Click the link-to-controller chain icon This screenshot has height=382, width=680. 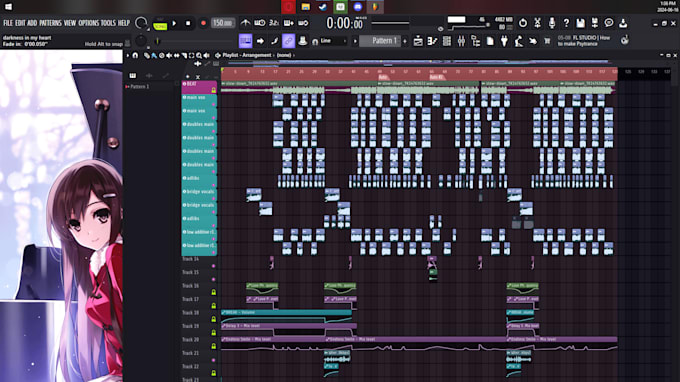(x=288, y=41)
